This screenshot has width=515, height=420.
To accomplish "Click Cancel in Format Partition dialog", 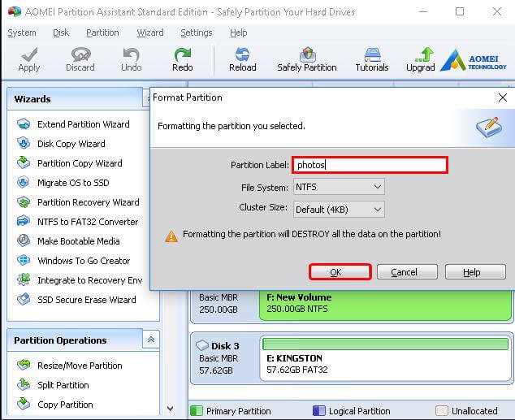I will pos(407,272).
